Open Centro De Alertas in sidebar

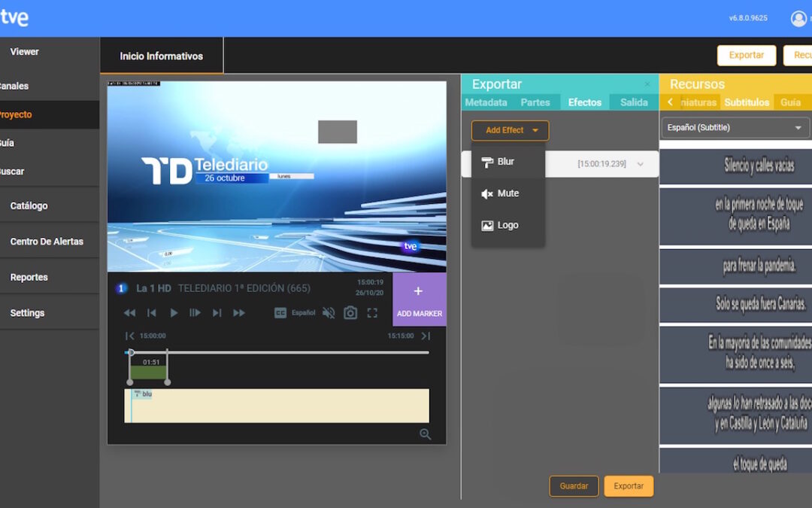click(47, 242)
